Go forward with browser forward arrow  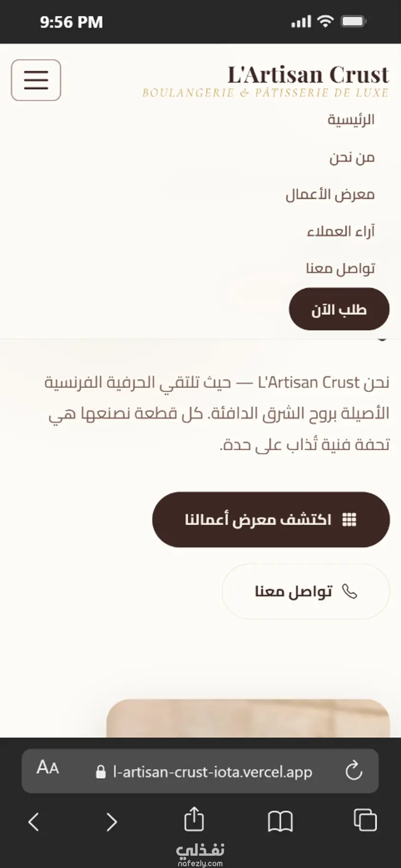pyautogui.click(x=111, y=821)
